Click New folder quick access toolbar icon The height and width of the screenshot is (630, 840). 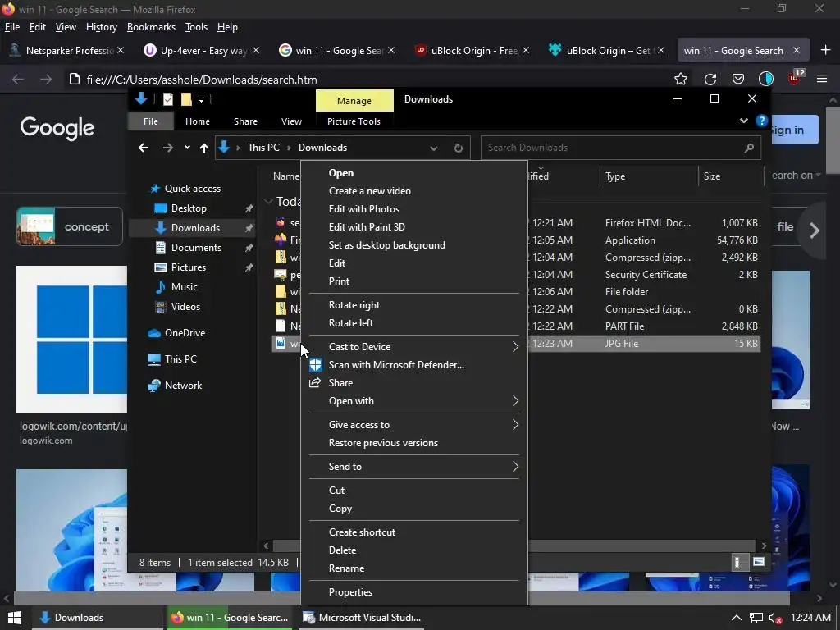[186, 99]
